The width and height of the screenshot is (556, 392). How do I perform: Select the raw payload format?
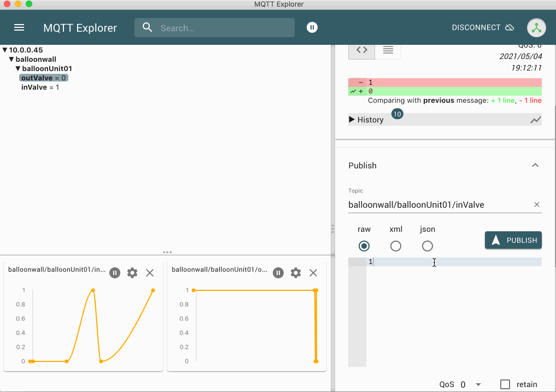pos(364,246)
